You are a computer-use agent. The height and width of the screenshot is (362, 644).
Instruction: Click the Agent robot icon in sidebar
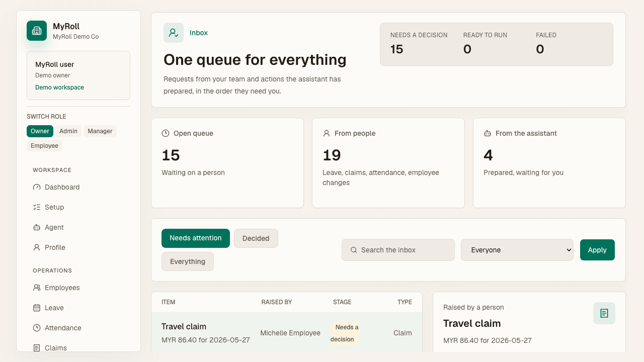37,227
